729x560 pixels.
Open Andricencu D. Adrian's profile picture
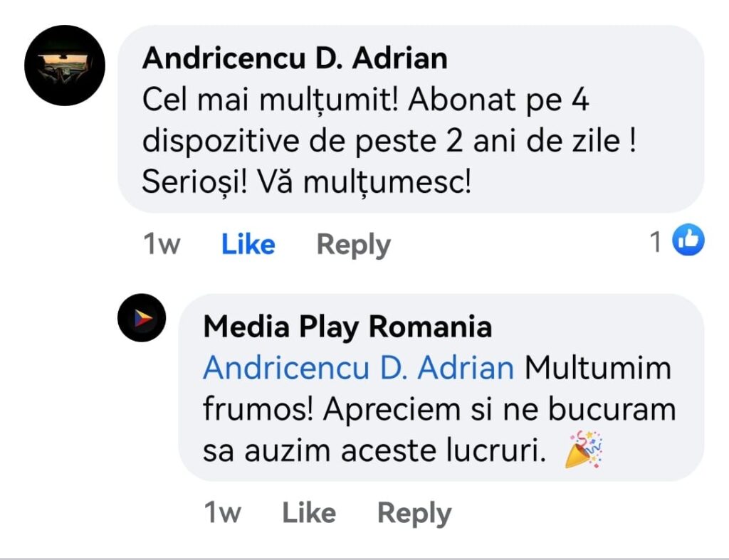(x=65, y=65)
